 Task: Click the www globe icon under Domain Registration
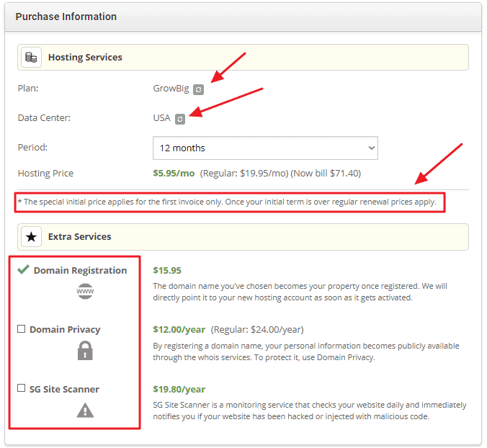[x=85, y=291]
